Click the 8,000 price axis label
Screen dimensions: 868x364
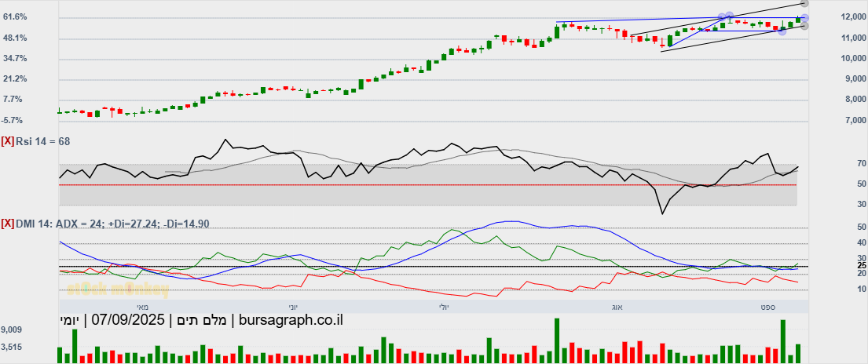pos(855,99)
